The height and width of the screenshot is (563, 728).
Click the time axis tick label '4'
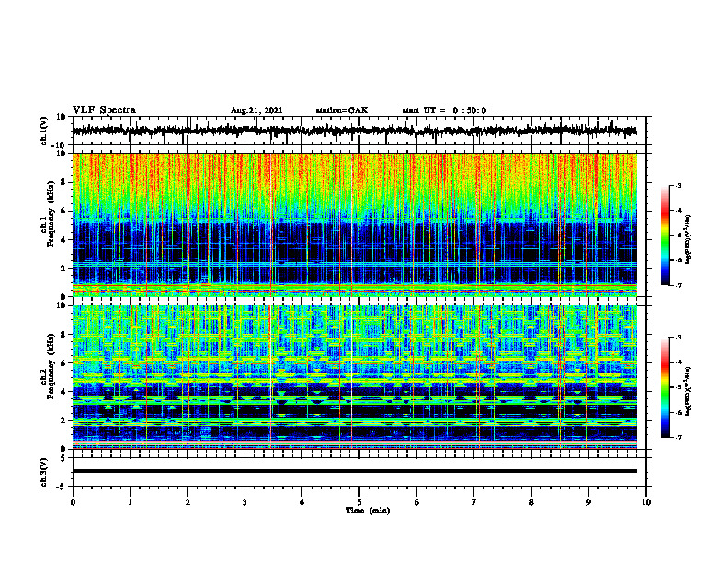(302, 502)
